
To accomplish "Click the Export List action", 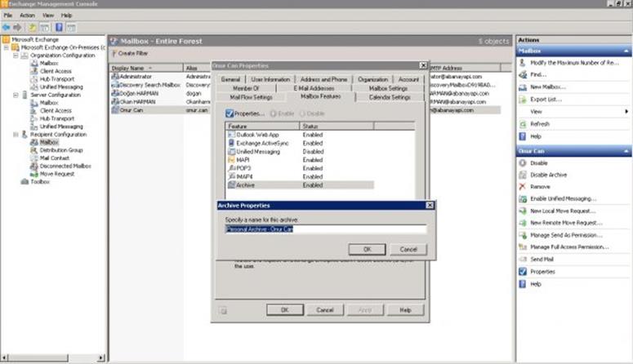I will click(x=546, y=100).
